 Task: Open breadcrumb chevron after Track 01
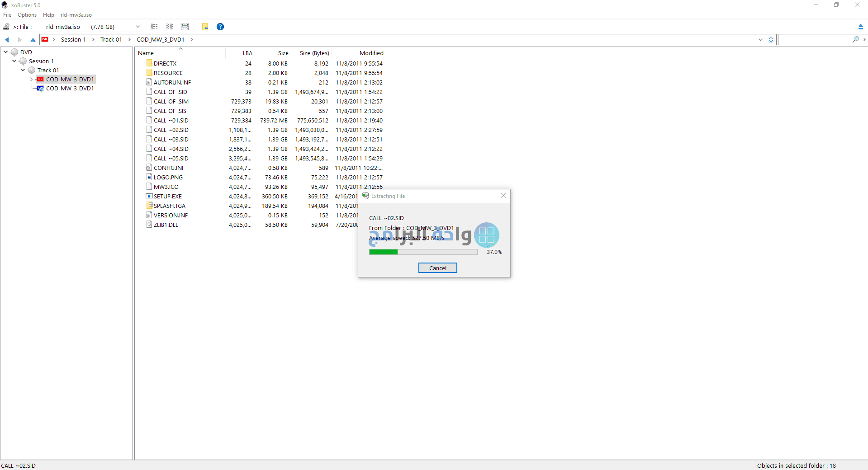(129, 40)
